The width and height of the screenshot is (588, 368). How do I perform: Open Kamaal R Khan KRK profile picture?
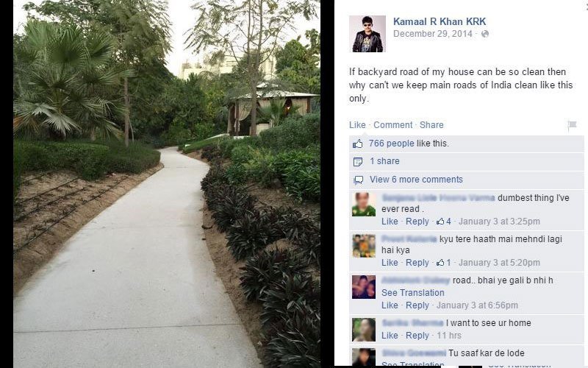click(x=367, y=34)
